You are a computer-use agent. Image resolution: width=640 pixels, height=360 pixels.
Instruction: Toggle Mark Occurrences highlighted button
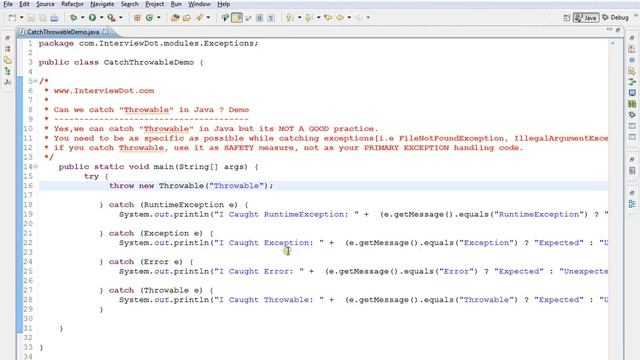(237, 18)
